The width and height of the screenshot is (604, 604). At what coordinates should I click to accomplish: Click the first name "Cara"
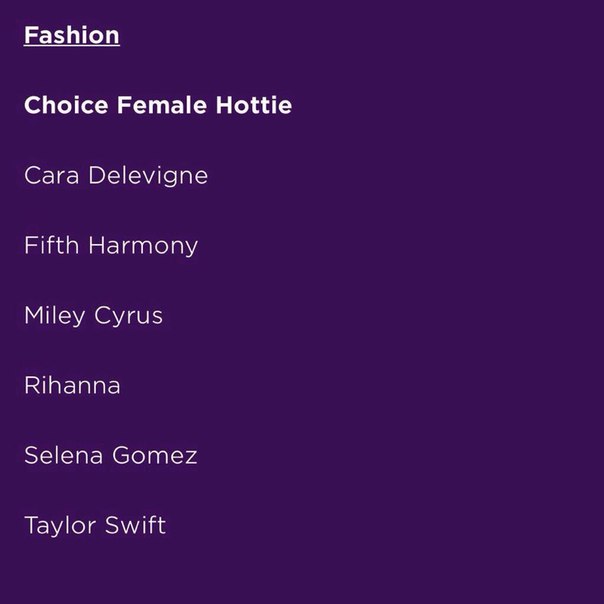[52, 176]
